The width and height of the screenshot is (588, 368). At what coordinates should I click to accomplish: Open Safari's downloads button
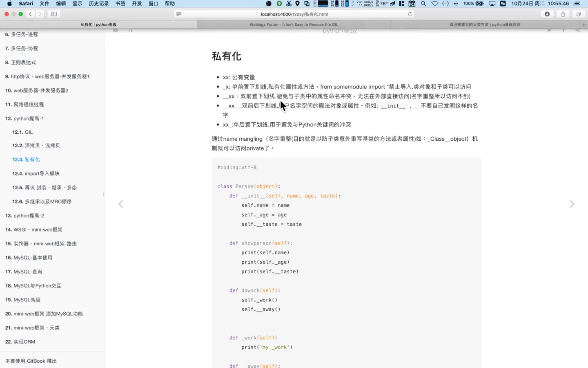(547, 14)
